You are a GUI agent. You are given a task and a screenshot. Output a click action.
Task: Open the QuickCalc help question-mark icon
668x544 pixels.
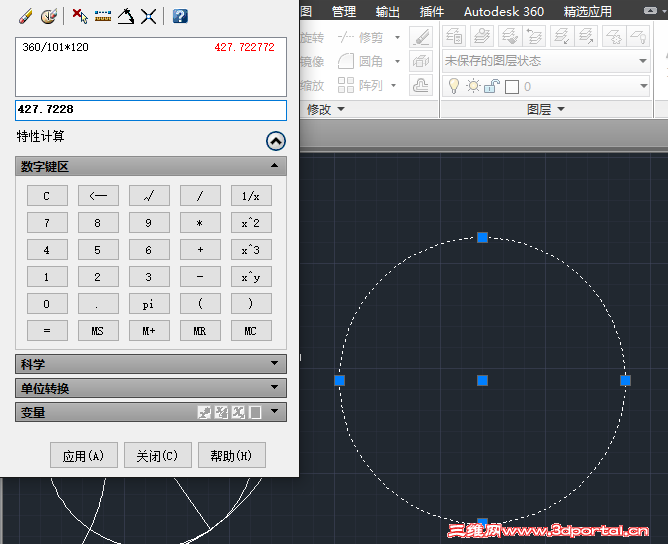(180, 17)
